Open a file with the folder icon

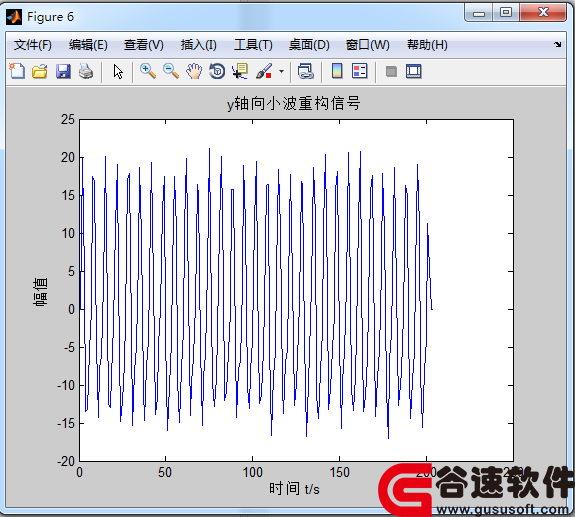[x=40, y=71]
